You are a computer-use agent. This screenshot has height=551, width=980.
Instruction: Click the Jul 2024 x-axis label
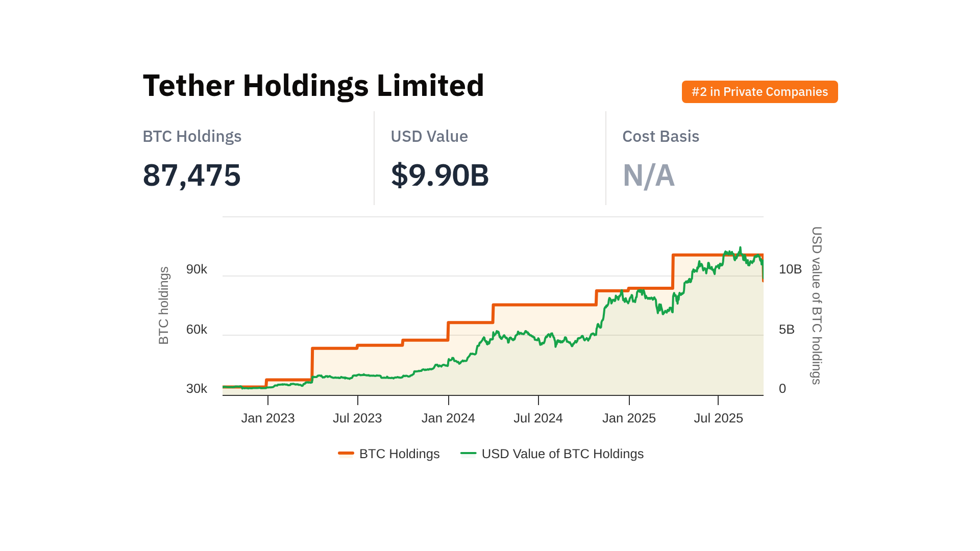pyautogui.click(x=538, y=418)
